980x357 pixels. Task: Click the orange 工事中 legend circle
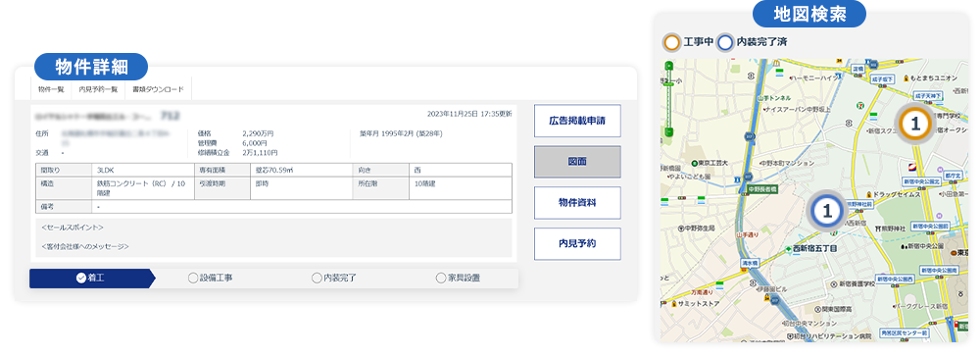pos(672,42)
